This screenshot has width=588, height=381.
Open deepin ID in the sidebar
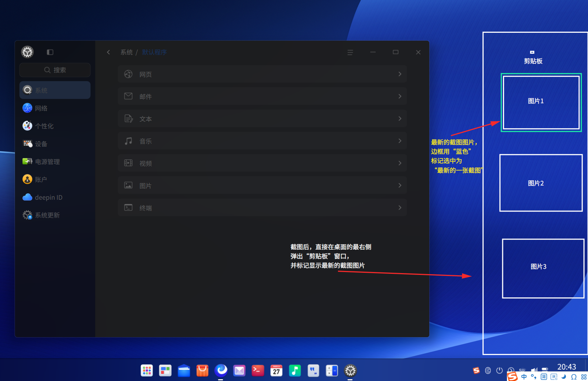55,197
